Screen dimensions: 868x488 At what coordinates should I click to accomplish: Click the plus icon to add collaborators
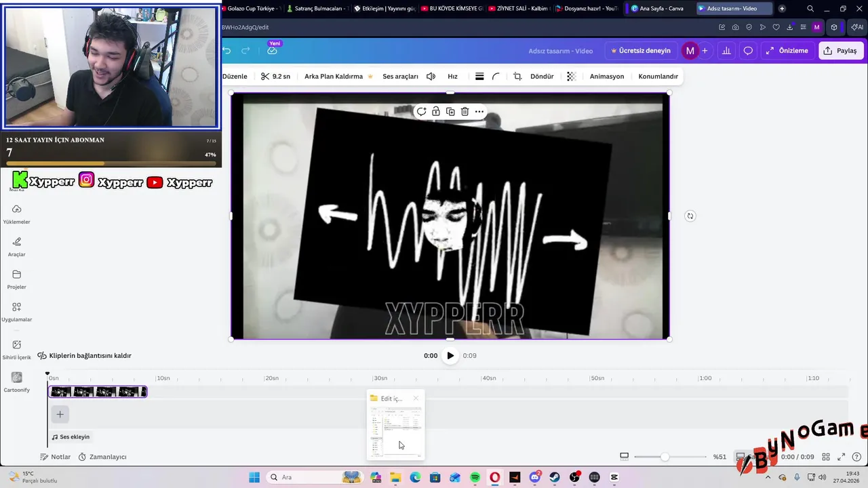(x=705, y=51)
